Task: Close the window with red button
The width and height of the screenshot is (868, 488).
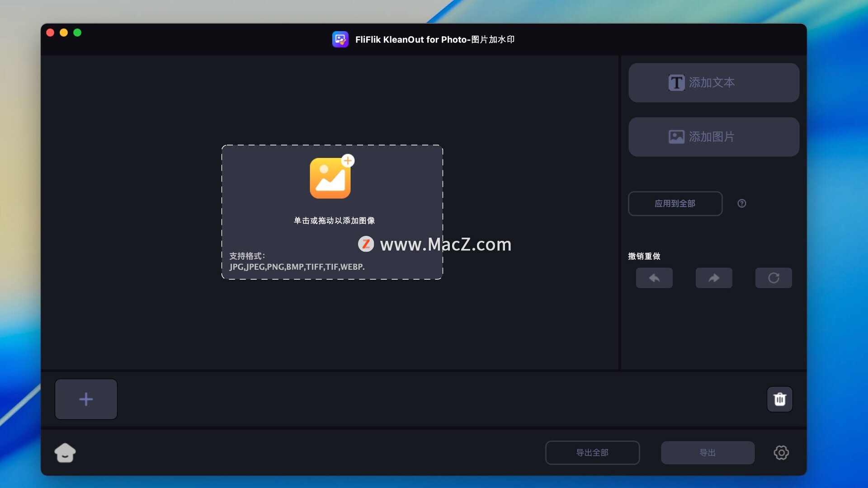Action: point(50,33)
